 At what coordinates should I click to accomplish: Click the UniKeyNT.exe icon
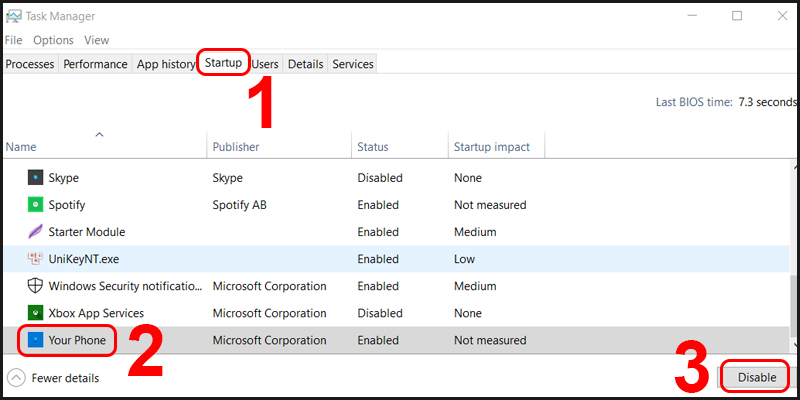point(35,259)
